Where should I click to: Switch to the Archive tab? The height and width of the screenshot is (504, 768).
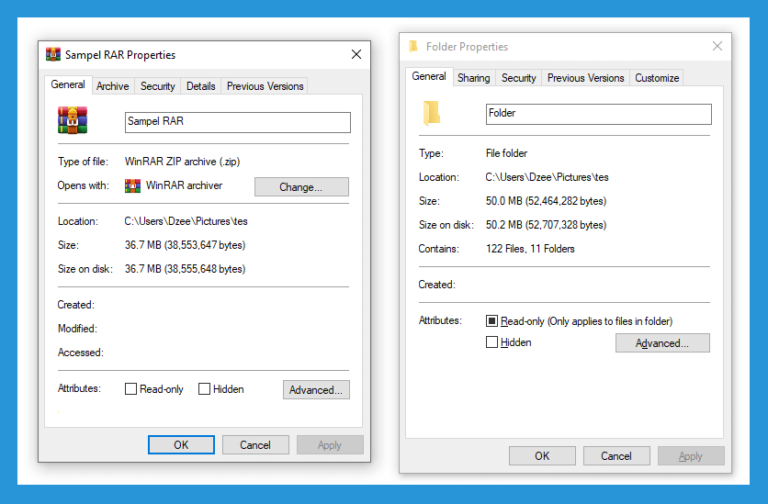pos(113,86)
